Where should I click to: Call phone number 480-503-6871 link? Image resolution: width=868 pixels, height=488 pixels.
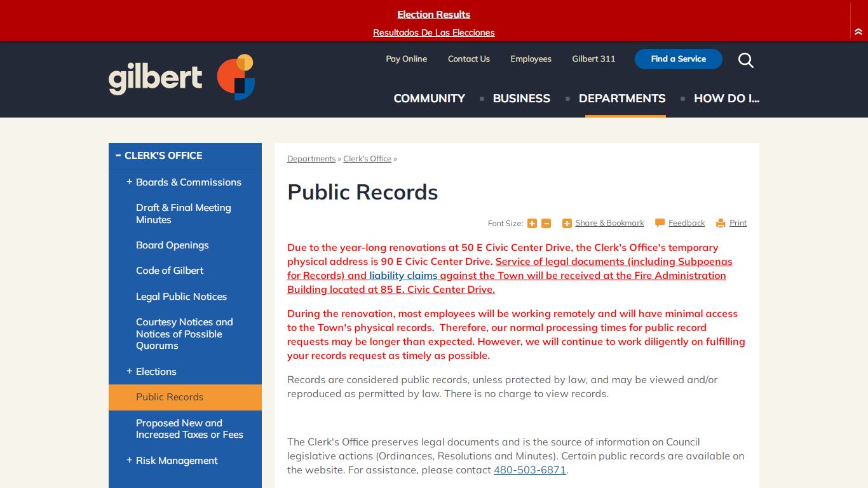530,470
